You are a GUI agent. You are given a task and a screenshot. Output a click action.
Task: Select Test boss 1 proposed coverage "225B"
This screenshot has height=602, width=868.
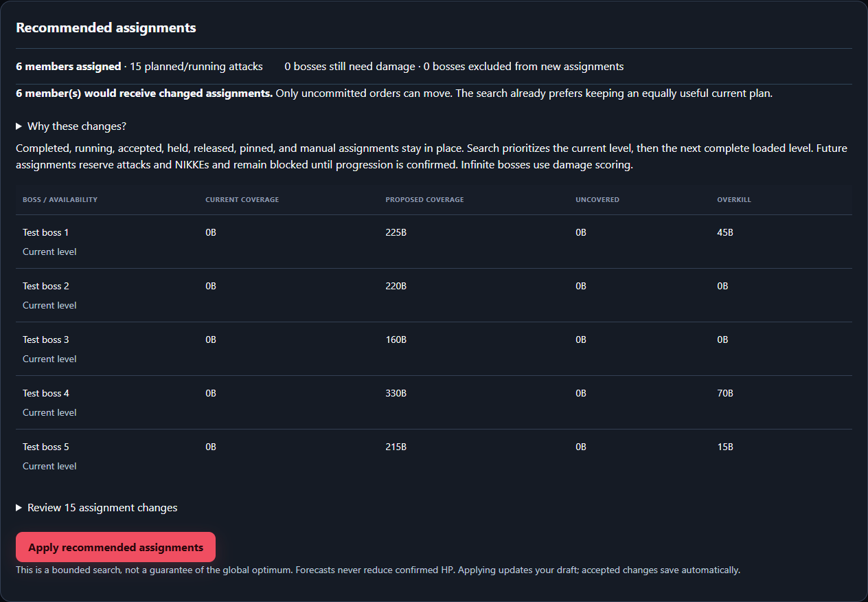click(x=396, y=232)
